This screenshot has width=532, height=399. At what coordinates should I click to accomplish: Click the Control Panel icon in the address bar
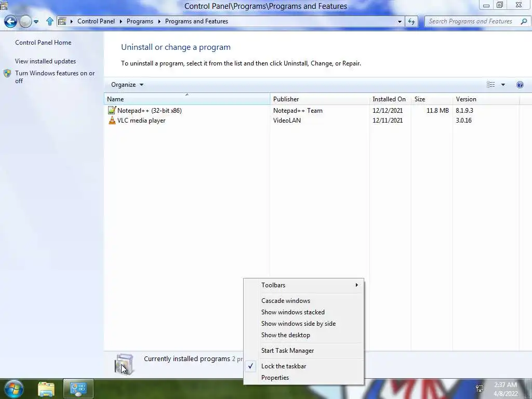point(62,21)
